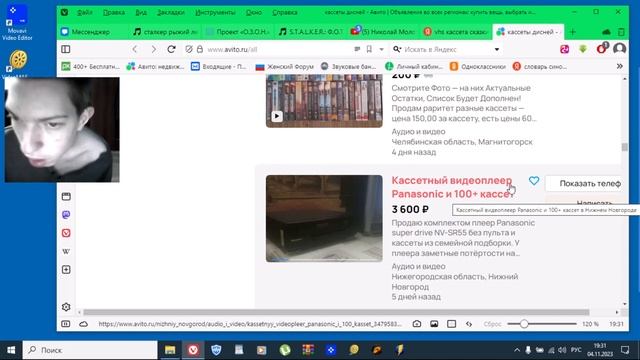Open the Файл menu

tap(84, 13)
